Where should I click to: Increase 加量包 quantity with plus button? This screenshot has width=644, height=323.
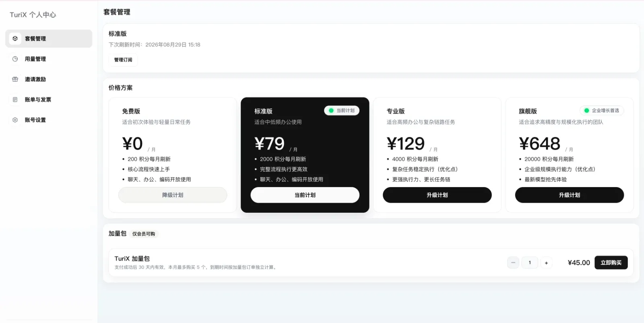[x=546, y=263]
